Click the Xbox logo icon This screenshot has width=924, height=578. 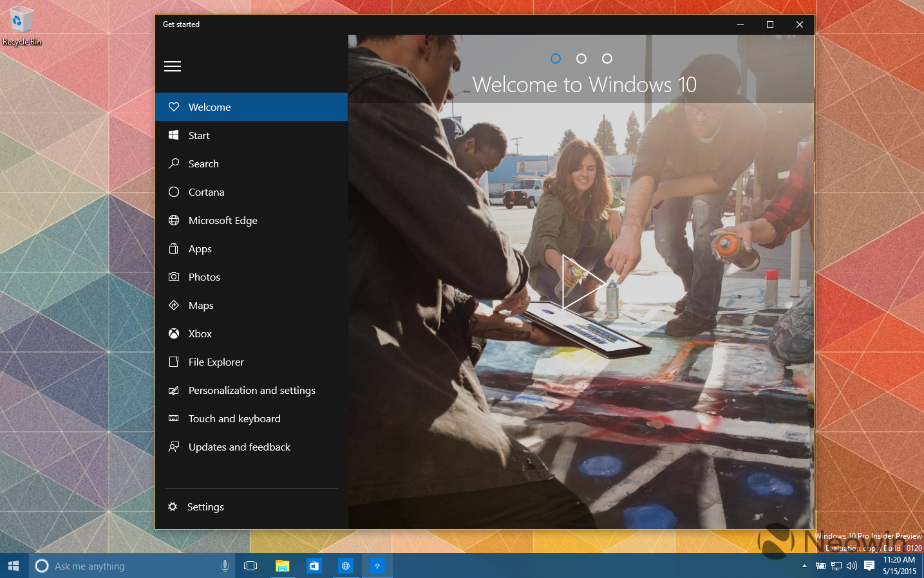point(174,333)
